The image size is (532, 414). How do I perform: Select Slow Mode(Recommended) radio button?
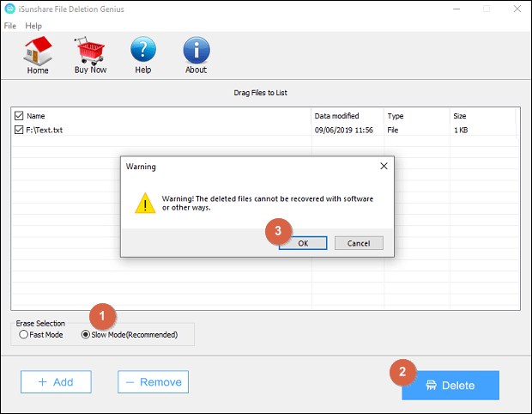tap(86, 334)
